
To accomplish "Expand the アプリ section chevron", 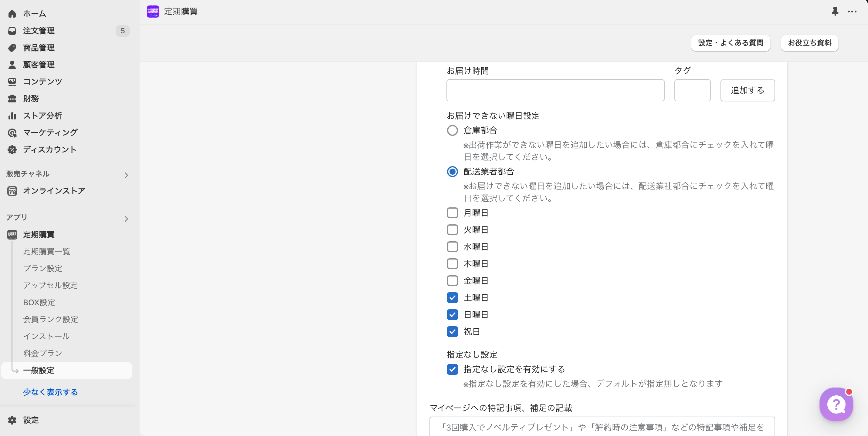I will click(126, 219).
